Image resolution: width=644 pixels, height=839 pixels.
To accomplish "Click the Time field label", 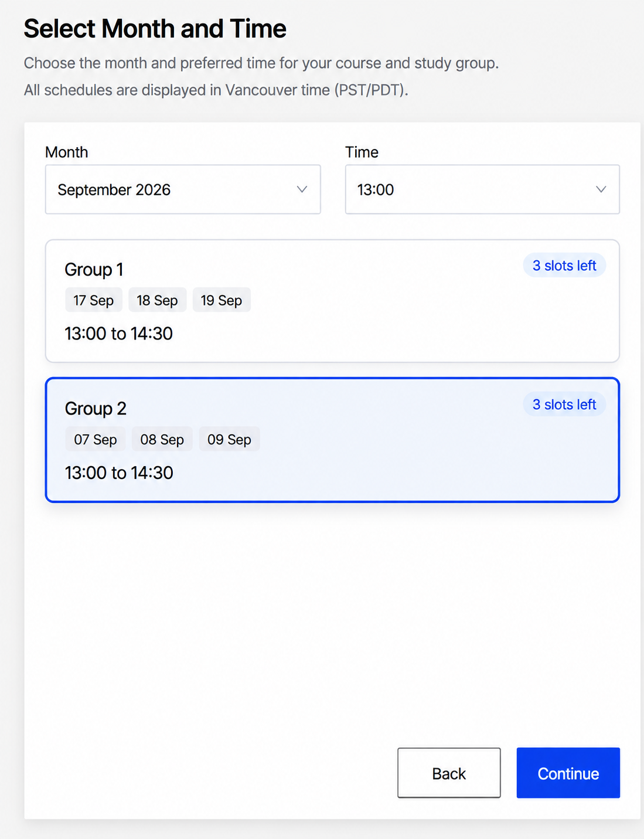I will [x=362, y=152].
